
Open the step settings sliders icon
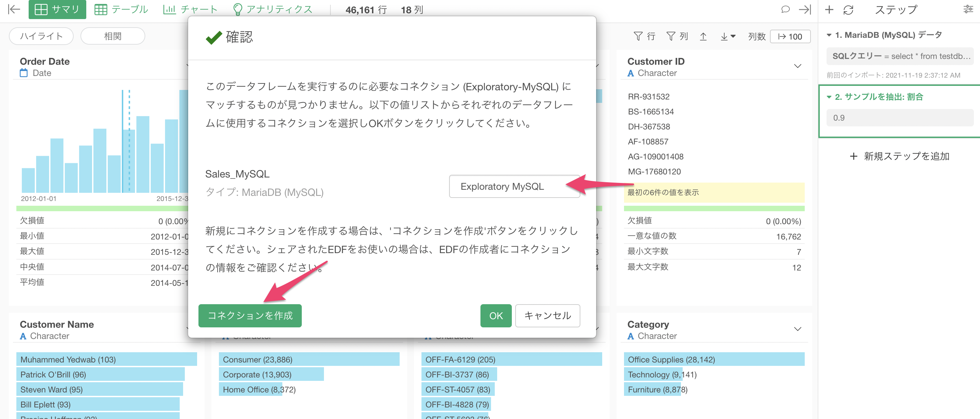pyautogui.click(x=968, y=9)
